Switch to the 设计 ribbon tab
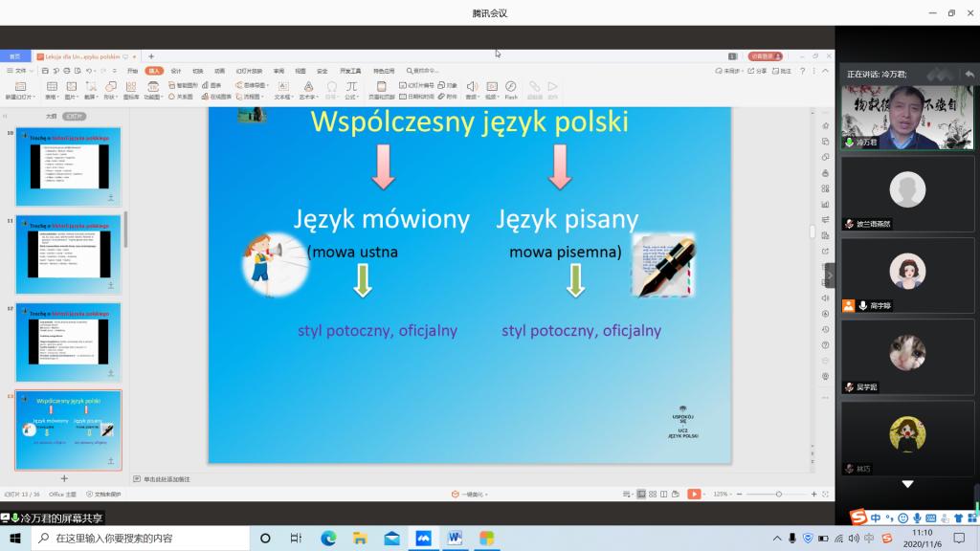The image size is (980, 551). (176, 71)
